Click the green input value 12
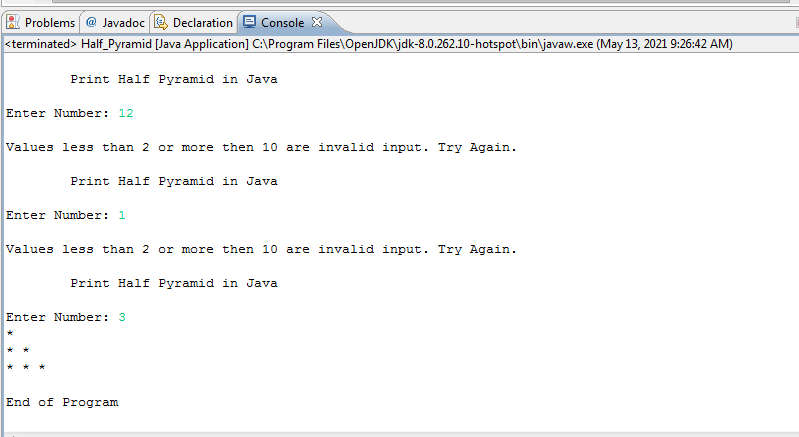Screen dimensions: 799x437 tap(126, 113)
